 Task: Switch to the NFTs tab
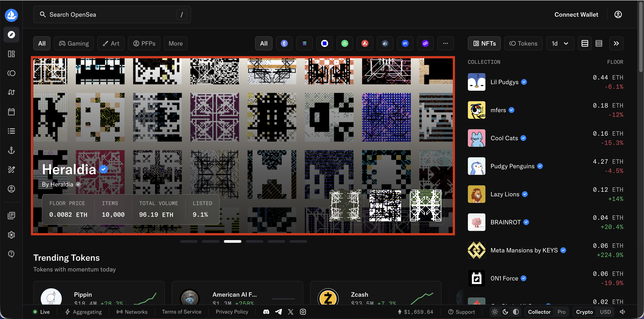tap(484, 44)
